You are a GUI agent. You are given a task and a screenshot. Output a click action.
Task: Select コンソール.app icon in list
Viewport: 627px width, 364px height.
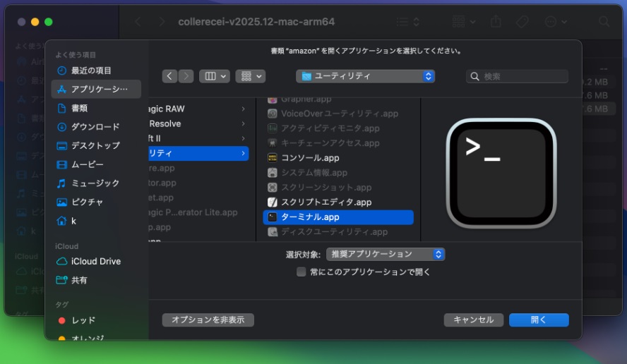point(273,158)
